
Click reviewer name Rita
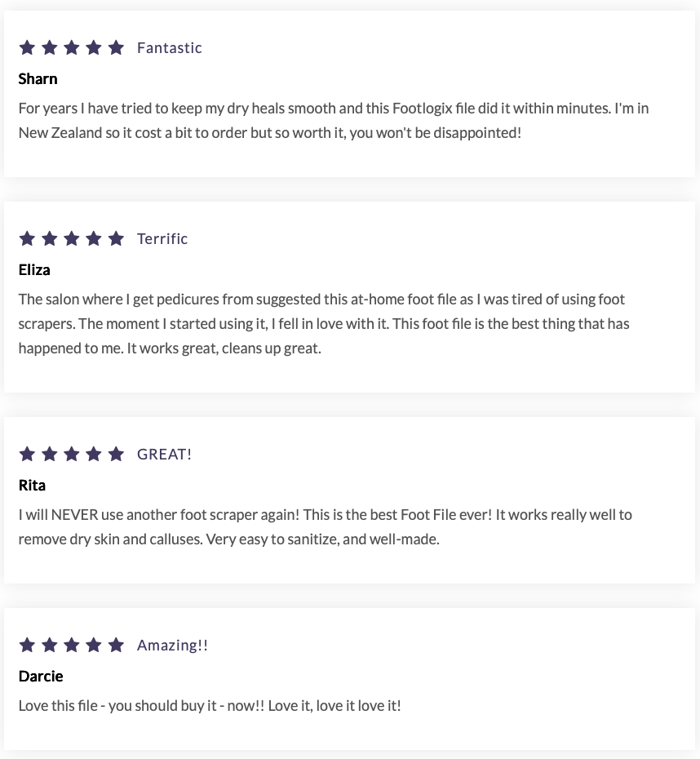(32, 486)
